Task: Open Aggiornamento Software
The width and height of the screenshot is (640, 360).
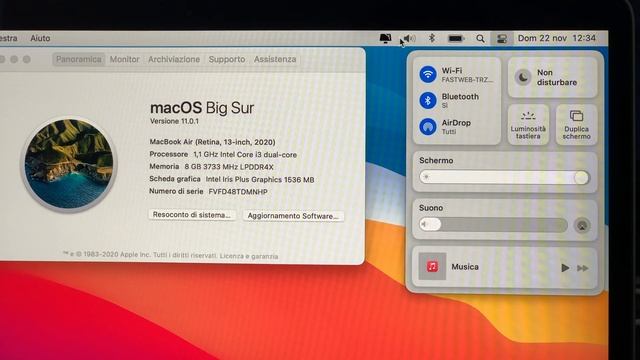Action: pyautogui.click(x=293, y=216)
